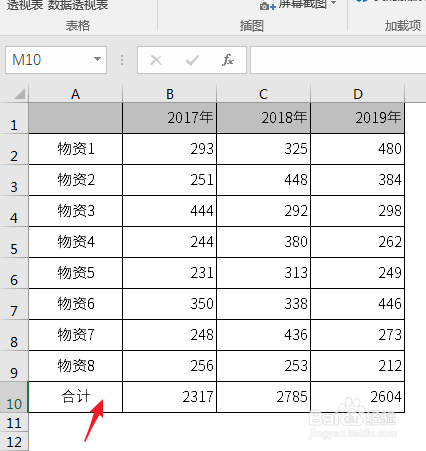Click cell with value 212

(358, 366)
